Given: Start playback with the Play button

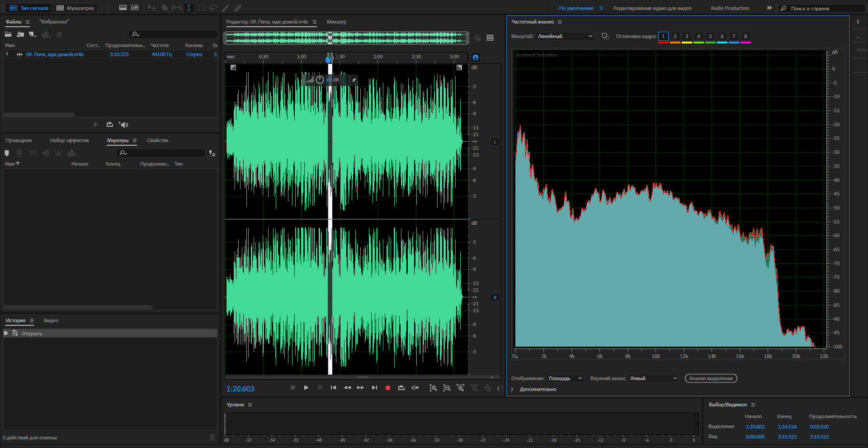Looking at the screenshot, I should (306, 388).
